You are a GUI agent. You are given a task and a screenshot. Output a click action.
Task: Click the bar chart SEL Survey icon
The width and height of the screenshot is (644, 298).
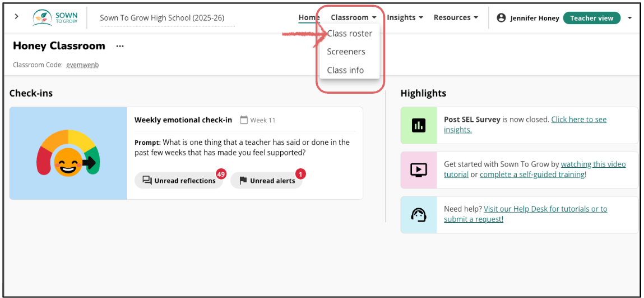click(419, 125)
